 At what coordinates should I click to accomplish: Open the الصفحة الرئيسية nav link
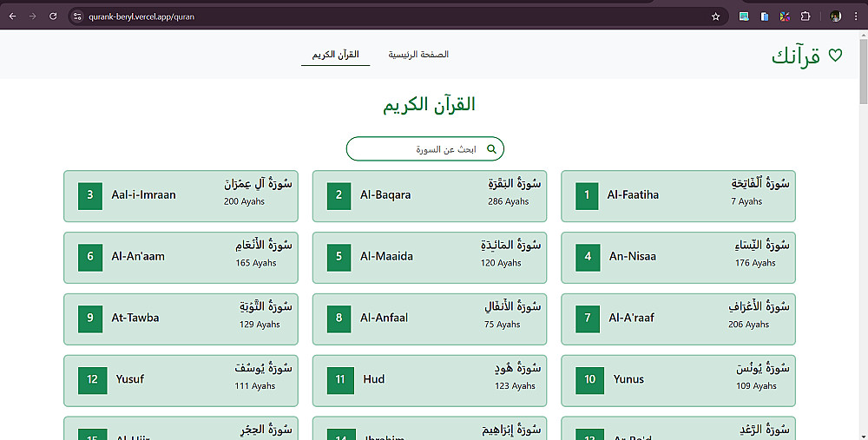[418, 54]
